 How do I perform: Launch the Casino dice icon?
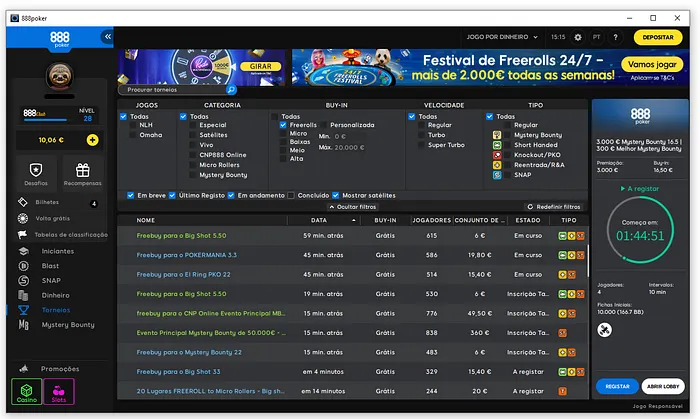click(x=26, y=391)
